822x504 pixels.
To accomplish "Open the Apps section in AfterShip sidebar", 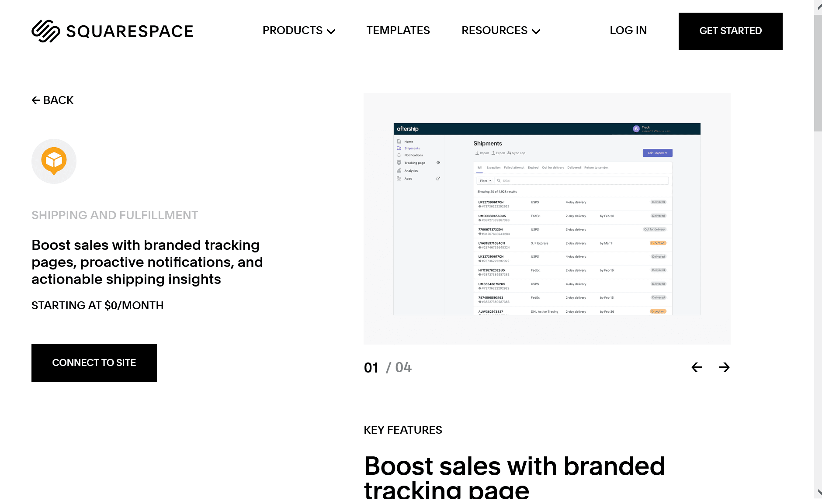I will click(408, 179).
